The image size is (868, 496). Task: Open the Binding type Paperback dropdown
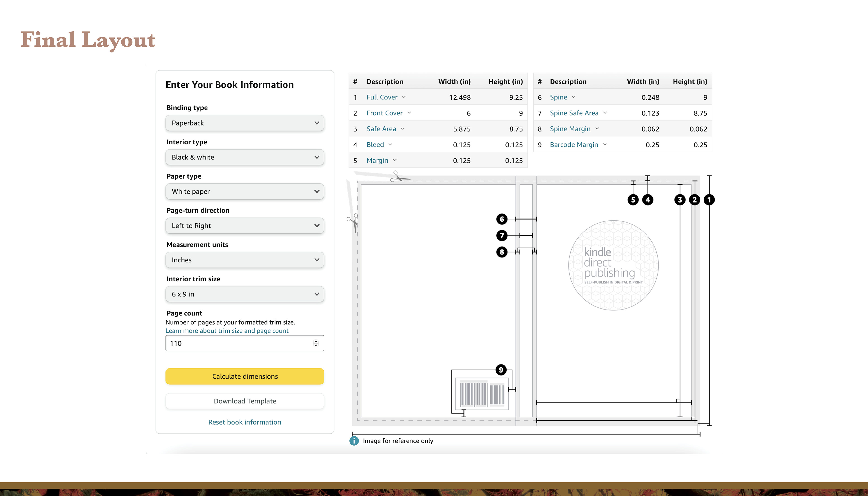click(245, 123)
